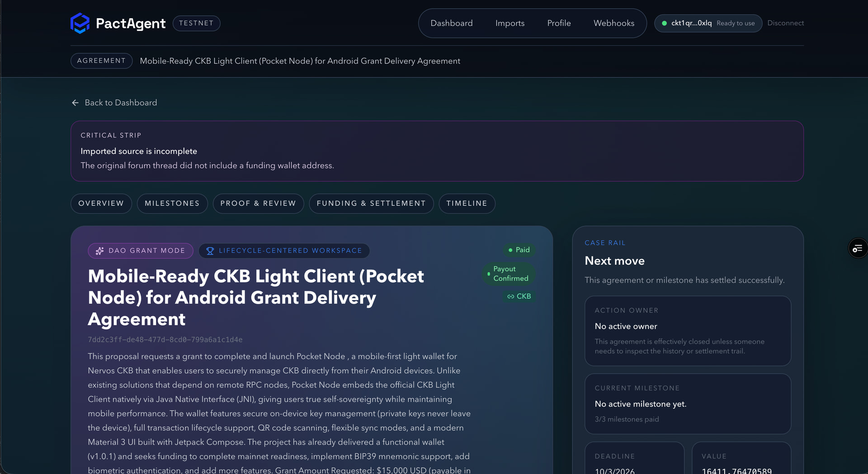Click the DAO GRANT MODE badge

click(x=141, y=251)
